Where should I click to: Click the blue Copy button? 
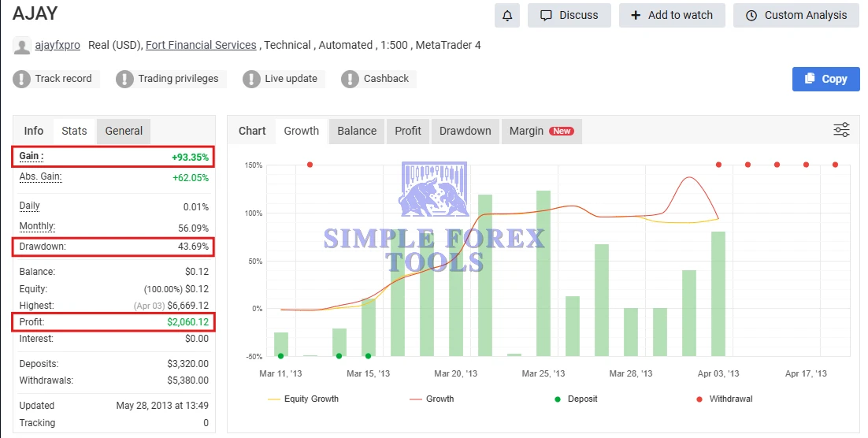pyautogui.click(x=826, y=80)
